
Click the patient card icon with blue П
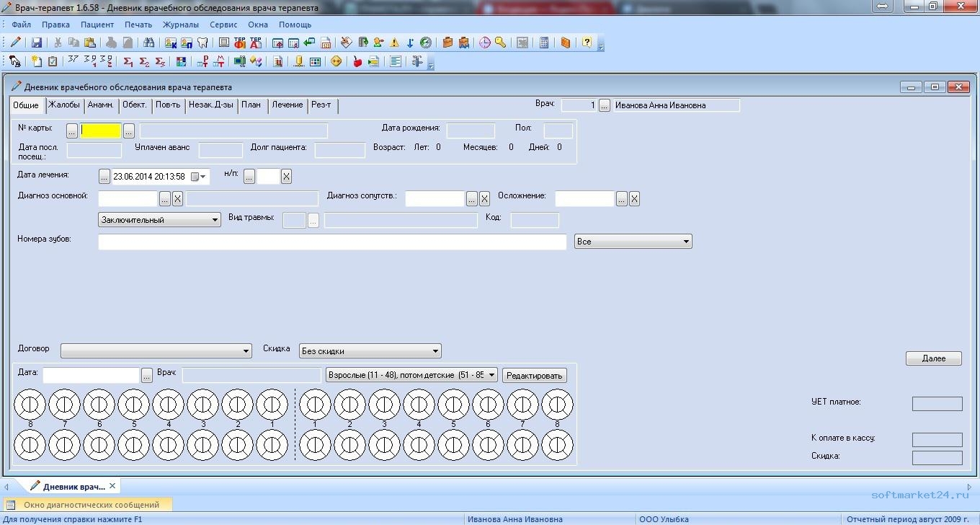tap(187, 43)
